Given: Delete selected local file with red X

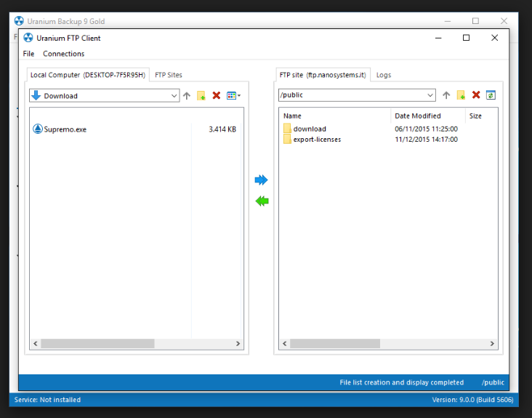Looking at the screenshot, I should pos(216,96).
